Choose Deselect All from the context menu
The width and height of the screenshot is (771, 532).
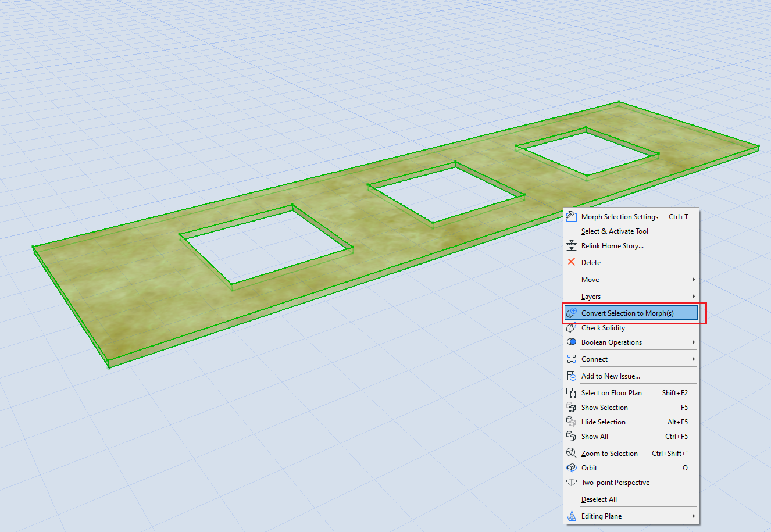tap(599, 499)
